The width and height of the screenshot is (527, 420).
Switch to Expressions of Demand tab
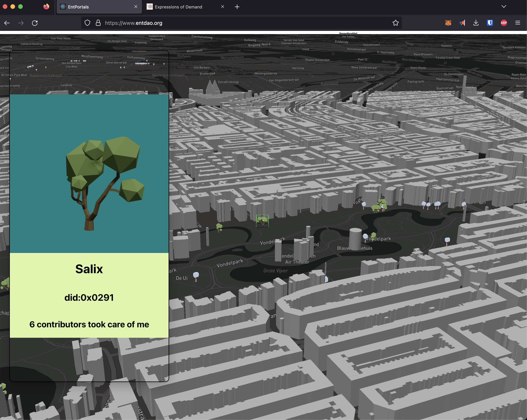[x=178, y=7]
